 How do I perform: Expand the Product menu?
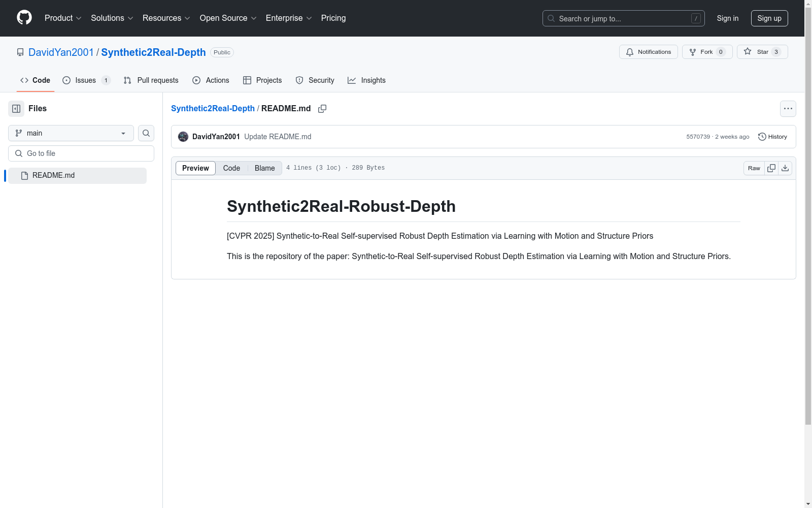[x=62, y=18]
